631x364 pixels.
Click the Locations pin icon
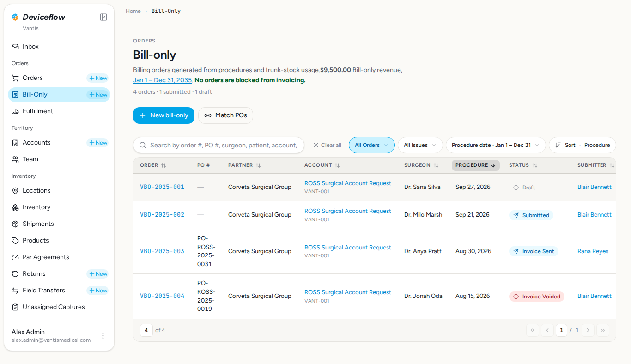15,191
